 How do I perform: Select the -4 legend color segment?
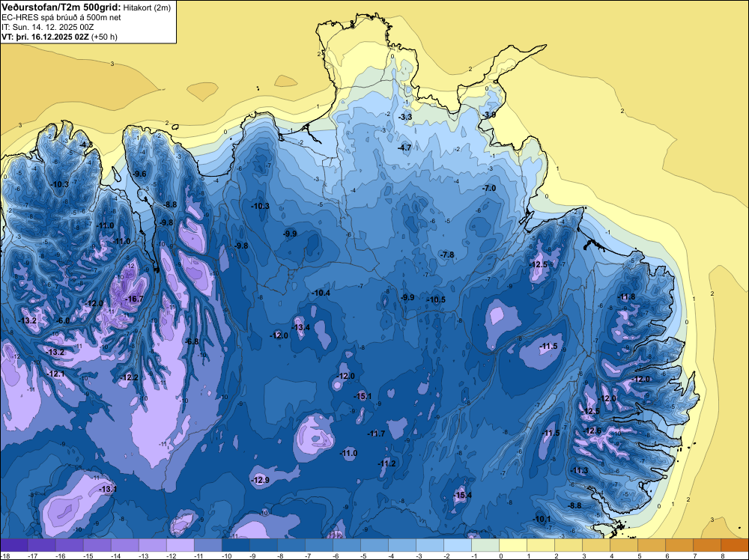coord(401,545)
